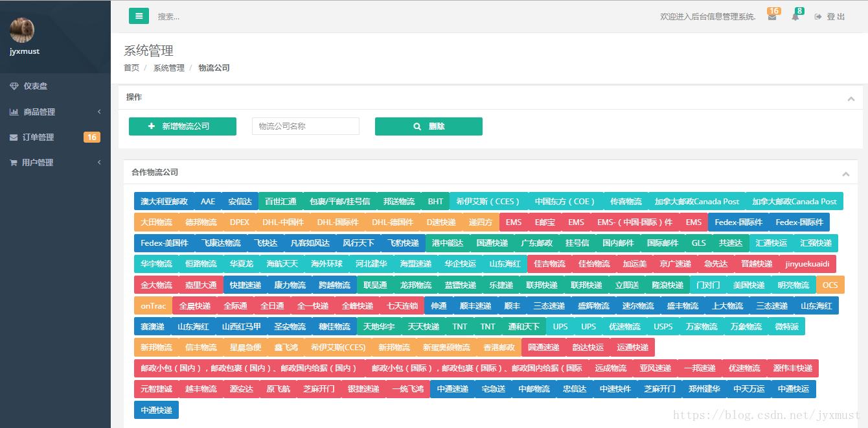Open the mail envelope icon in top bar
Screen dimensions: 868x428
771,17
